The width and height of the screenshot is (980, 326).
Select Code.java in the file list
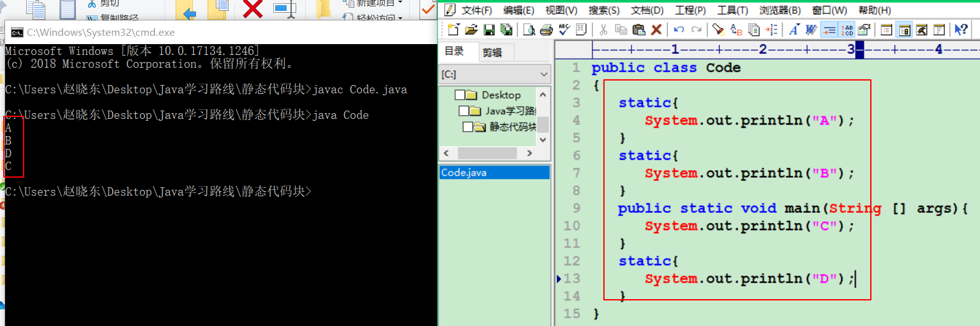[494, 173]
